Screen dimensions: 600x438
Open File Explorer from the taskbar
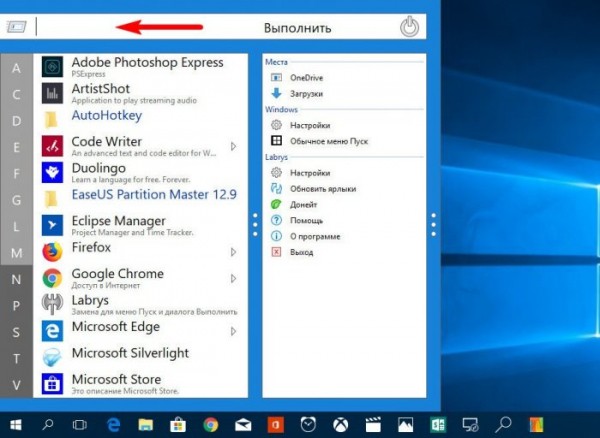(145, 425)
